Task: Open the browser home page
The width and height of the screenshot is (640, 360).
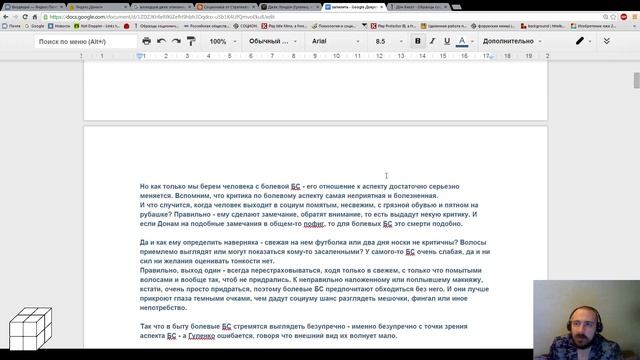Action: click(x=35, y=17)
